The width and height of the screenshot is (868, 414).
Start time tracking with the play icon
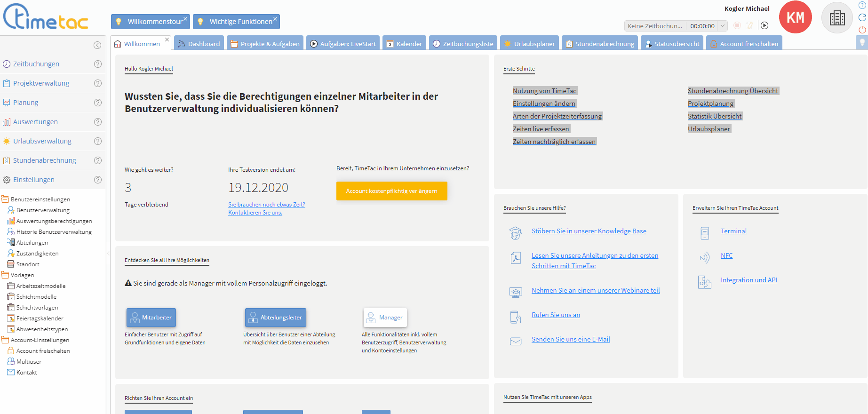click(x=764, y=26)
